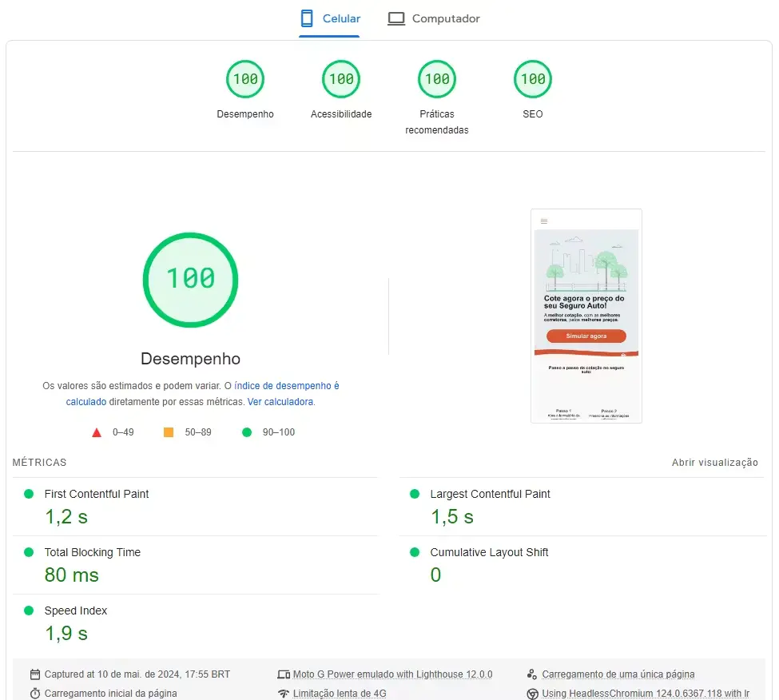
Task: Click the Práticas recomendadas score circle
Action: [x=436, y=79]
